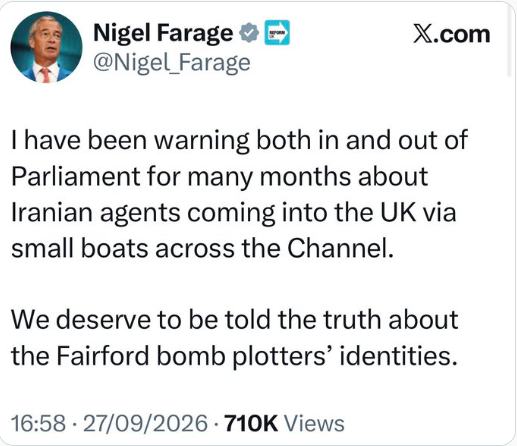Click the 16:58 post timestamp
Screen dimensions: 517x446
(38, 423)
